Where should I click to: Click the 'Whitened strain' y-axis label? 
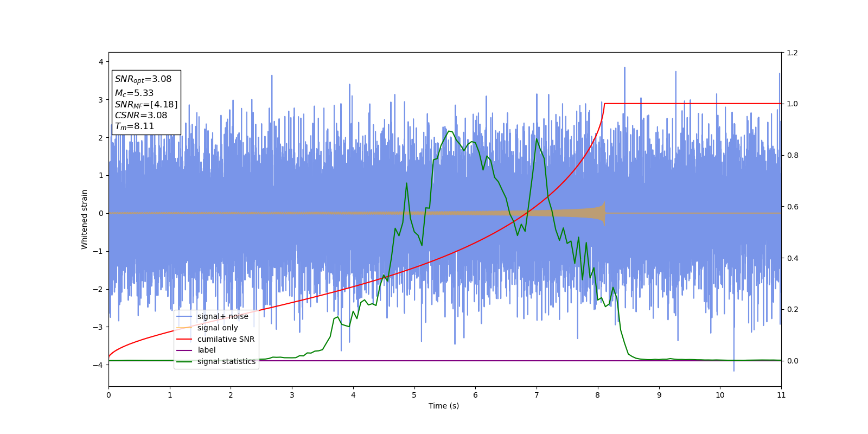[85, 219]
